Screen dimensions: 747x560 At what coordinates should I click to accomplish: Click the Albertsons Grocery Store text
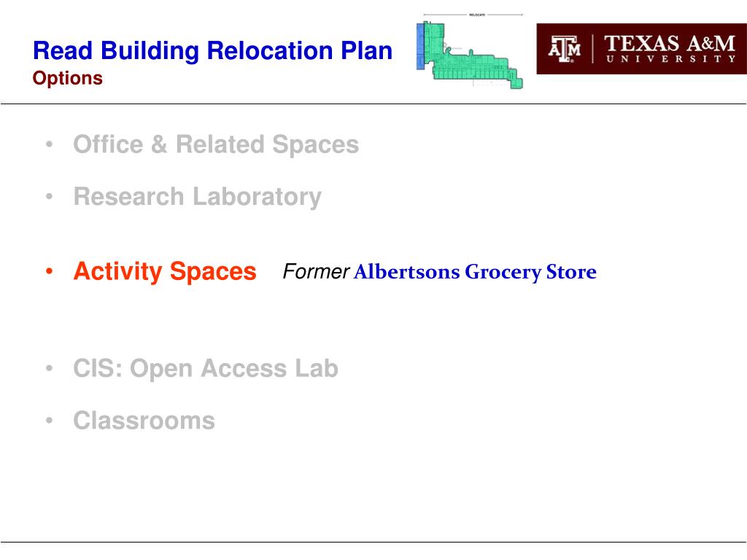475,272
